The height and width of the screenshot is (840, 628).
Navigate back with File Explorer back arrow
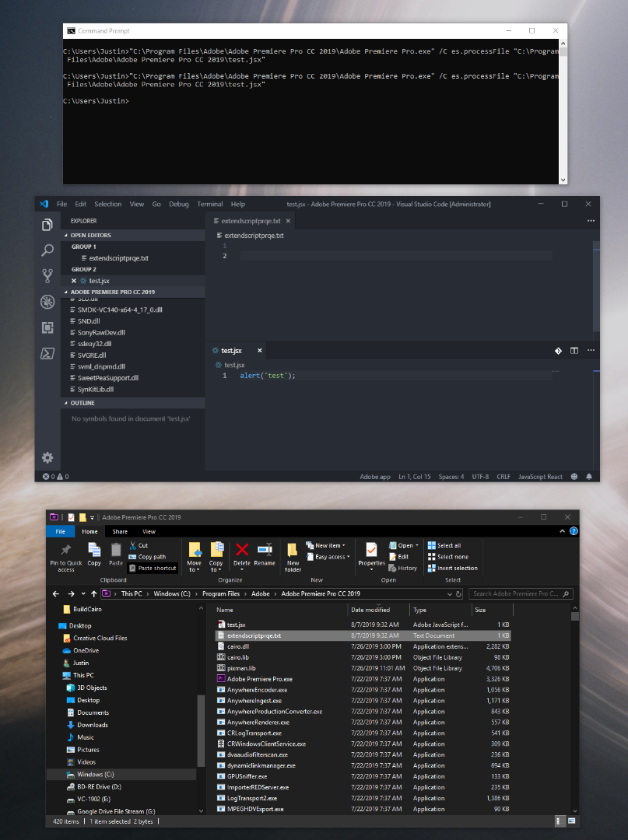[56, 593]
